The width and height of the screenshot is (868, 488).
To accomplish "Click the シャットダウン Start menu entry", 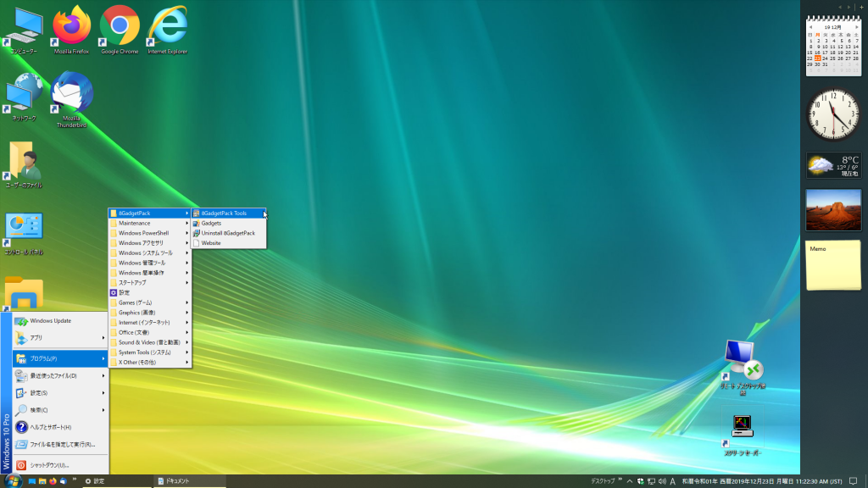I will tap(60, 465).
